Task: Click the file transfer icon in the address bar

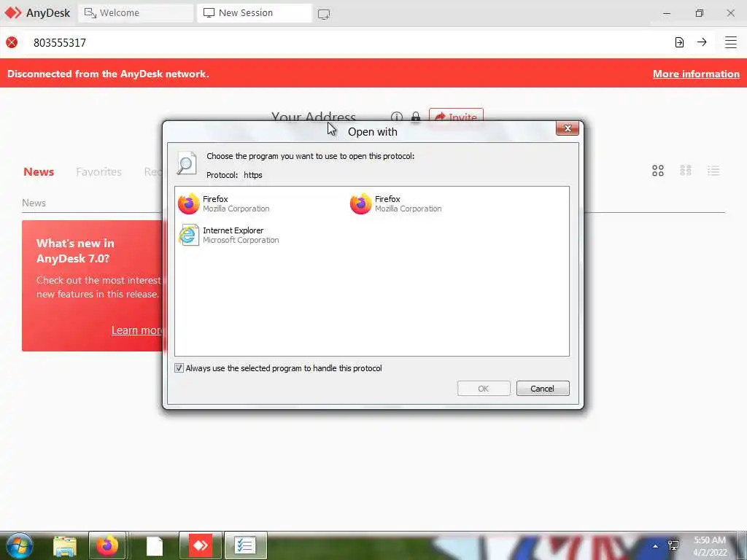Action: point(679,42)
